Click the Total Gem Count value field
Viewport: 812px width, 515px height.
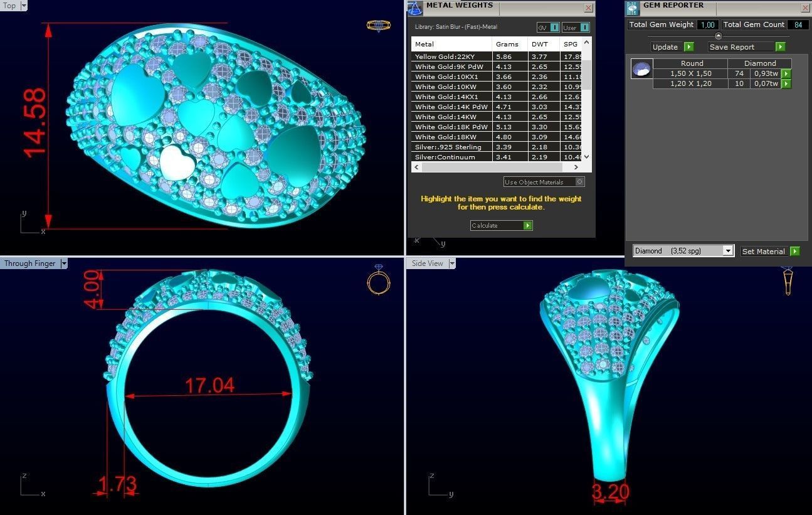[798, 24]
